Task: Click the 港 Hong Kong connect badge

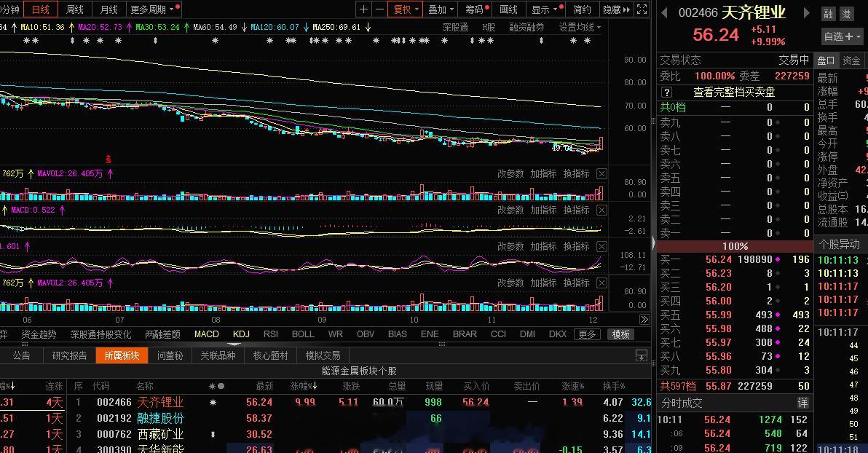Action: pyautogui.click(x=847, y=13)
